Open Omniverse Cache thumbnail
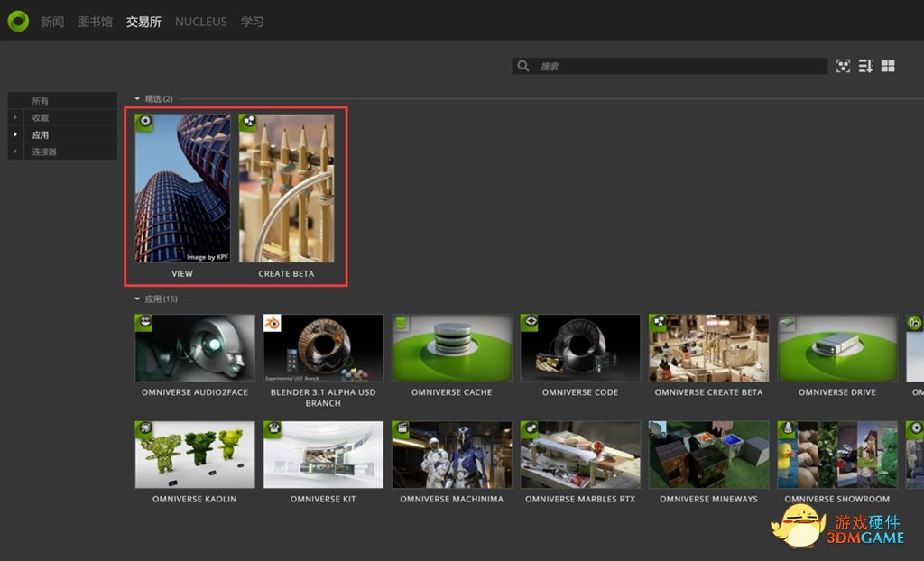924x561 pixels. pyautogui.click(x=452, y=347)
